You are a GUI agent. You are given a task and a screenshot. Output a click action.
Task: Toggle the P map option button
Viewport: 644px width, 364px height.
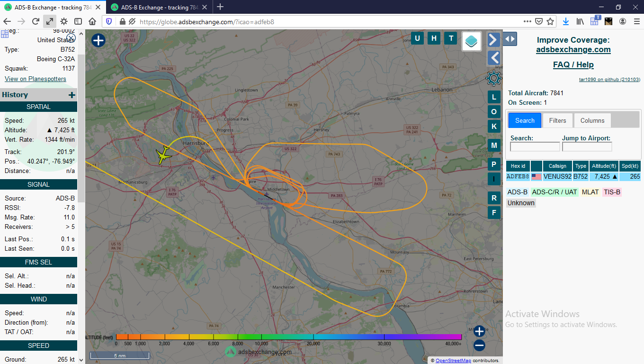(494, 164)
